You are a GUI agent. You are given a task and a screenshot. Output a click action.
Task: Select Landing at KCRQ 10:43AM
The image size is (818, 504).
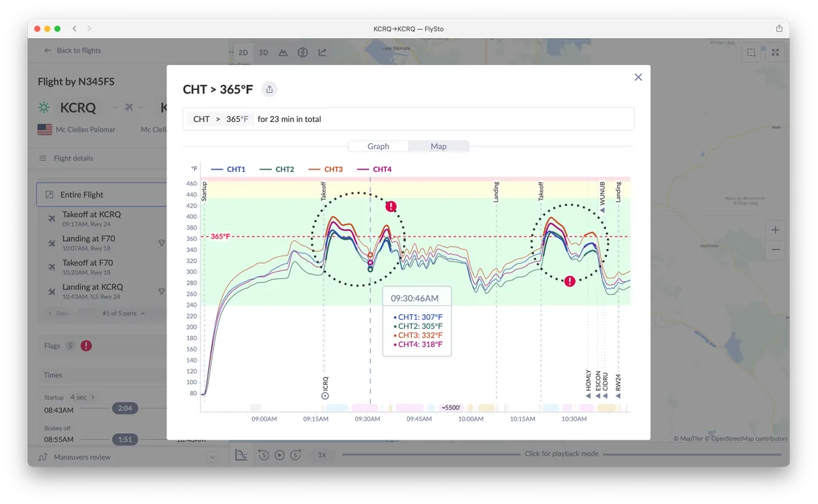click(102, 291)
